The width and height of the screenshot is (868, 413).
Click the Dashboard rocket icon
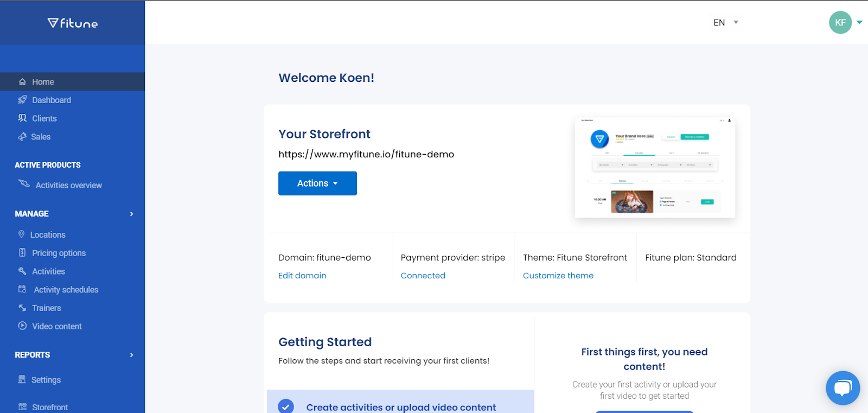22,100
